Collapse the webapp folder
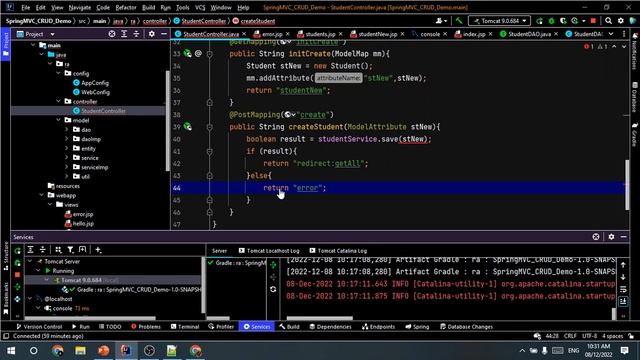Screen dimensions: 640x360 (41, 195)
